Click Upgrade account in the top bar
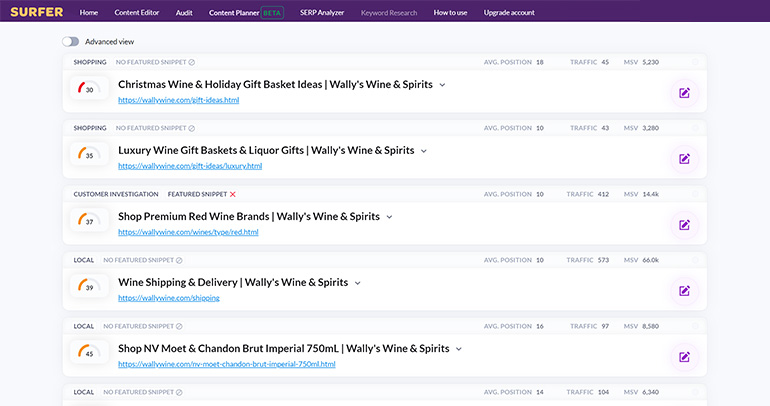 click(509, 12)
